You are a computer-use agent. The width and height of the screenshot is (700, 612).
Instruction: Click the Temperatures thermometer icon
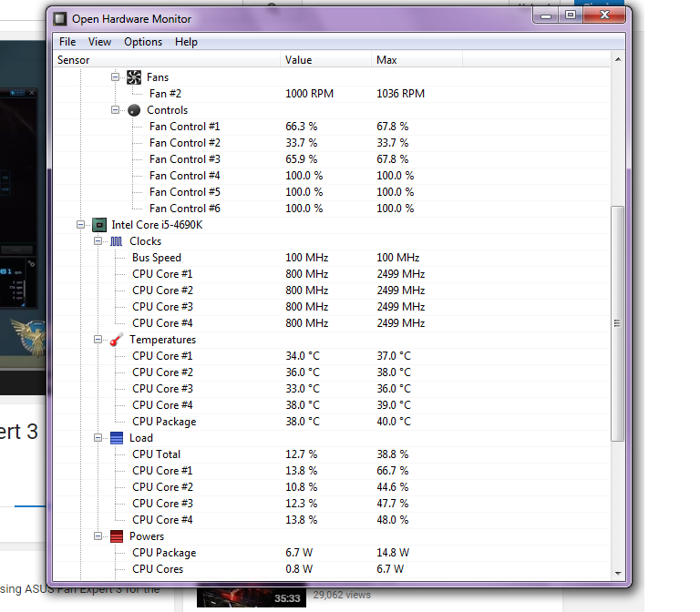coord(116,340)
